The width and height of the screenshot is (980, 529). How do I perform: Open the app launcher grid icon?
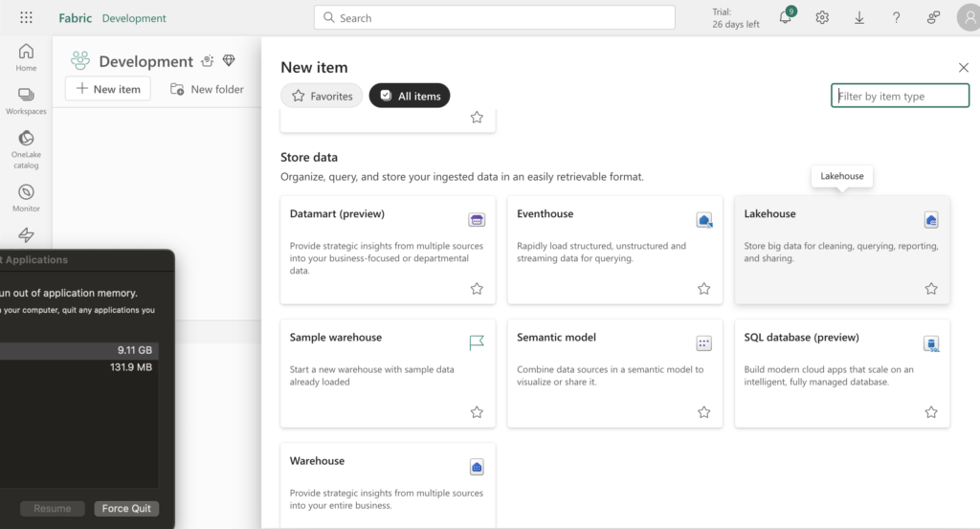(x=26, y=17)
